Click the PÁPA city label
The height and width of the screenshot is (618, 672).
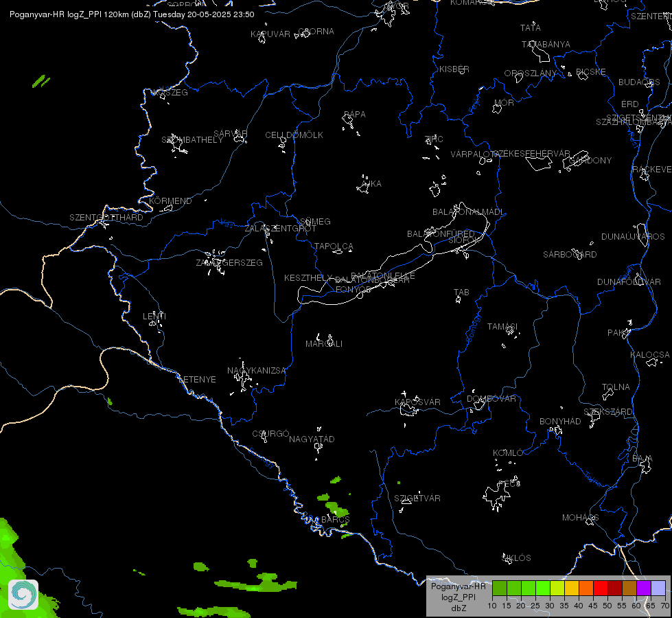tap(355, 114)
